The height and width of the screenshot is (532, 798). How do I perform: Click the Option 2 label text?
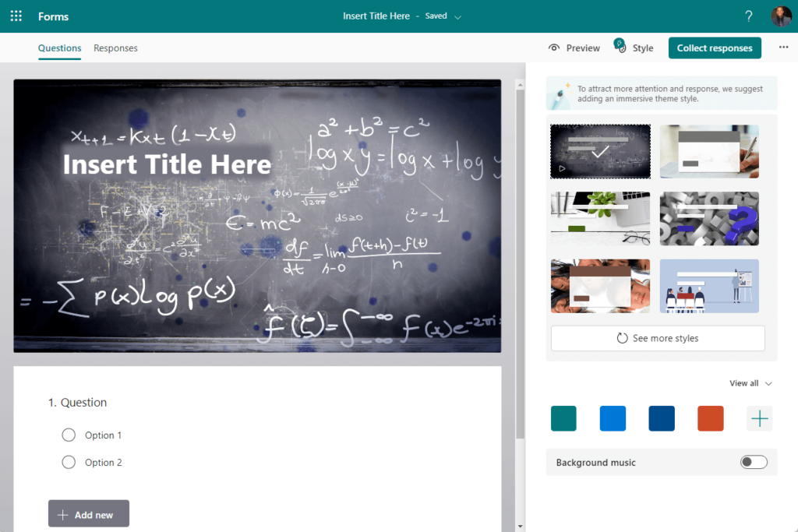click(104, 463)
